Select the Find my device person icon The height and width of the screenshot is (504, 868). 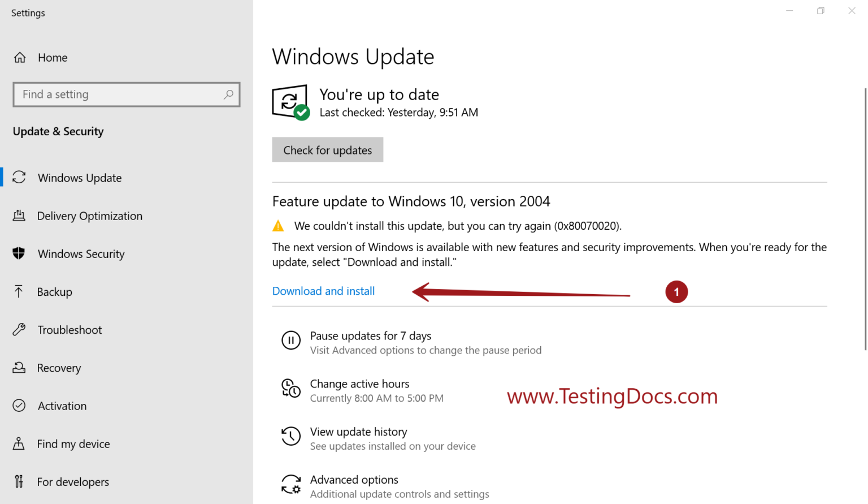[x=20, y=444]
